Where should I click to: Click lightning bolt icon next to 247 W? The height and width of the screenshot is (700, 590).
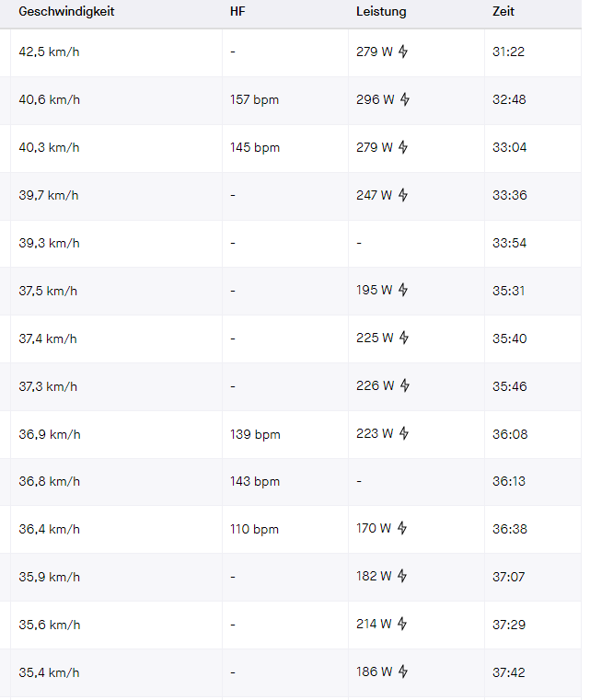pyautogui.click(x=403, y=194)
